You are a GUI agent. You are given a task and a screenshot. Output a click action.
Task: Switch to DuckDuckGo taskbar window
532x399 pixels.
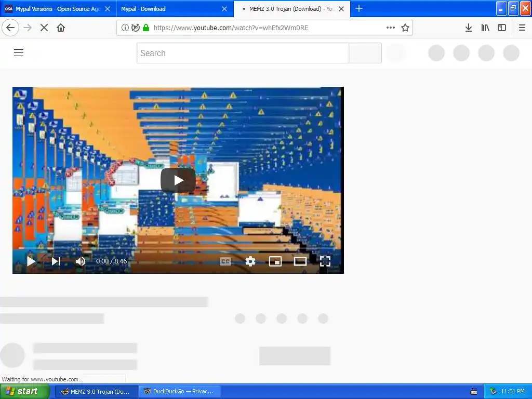[x=179, y=392]
